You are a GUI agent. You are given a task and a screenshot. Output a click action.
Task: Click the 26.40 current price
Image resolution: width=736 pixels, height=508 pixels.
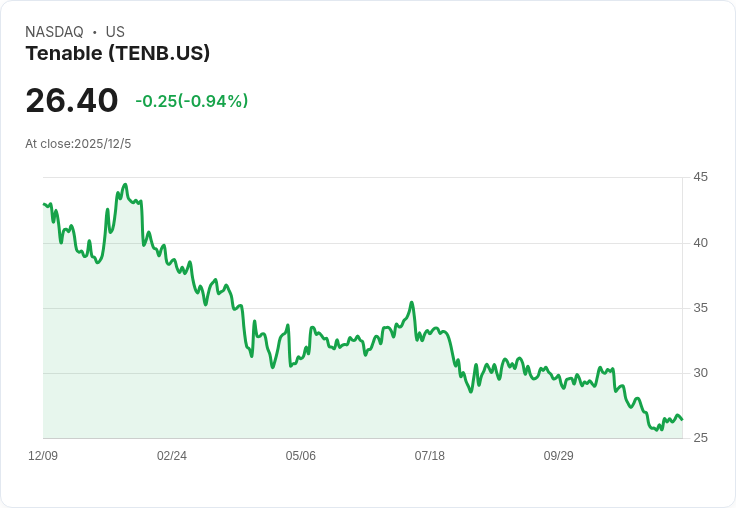pyautogui.click(x=72, y=100)
